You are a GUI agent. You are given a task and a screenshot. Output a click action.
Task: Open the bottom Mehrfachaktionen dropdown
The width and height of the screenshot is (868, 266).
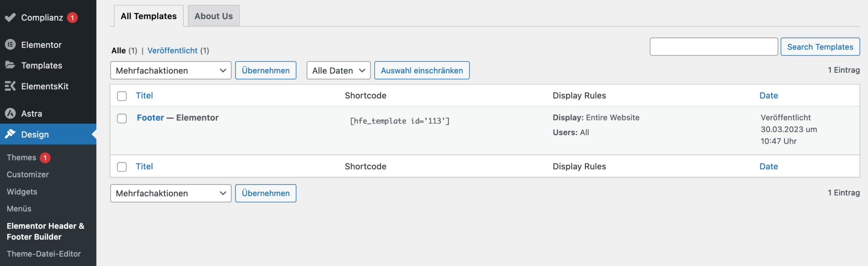tap(170, 193)
